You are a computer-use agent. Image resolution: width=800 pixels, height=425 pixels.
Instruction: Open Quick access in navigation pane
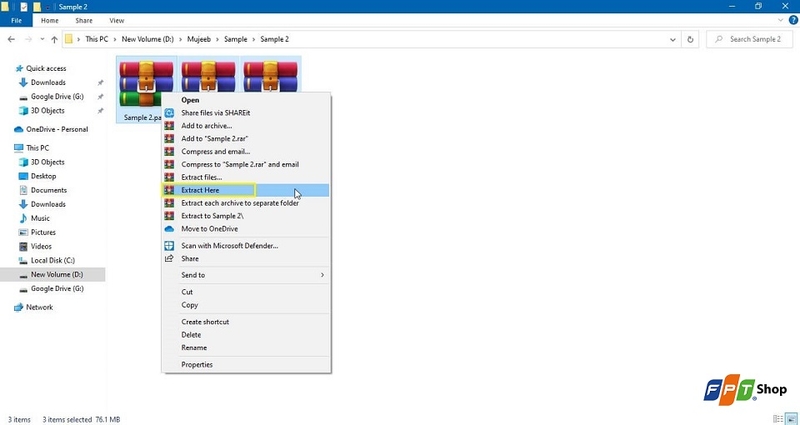coord(46,68)
